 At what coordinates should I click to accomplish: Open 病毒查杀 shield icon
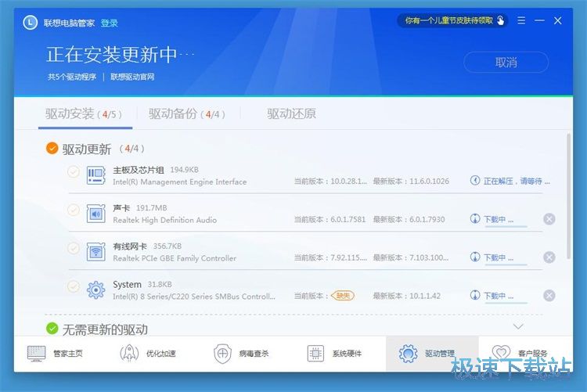[222, 354]
